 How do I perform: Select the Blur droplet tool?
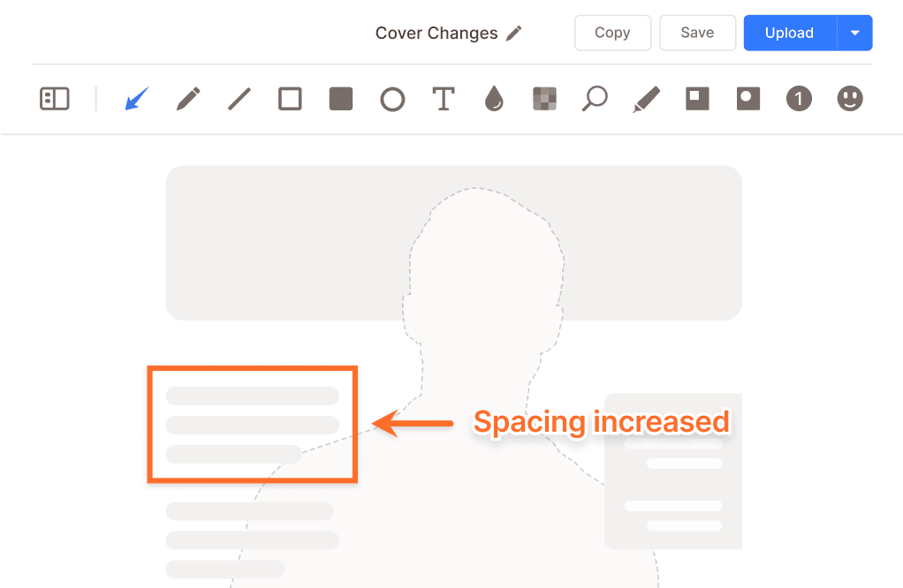tap(494, 99)
